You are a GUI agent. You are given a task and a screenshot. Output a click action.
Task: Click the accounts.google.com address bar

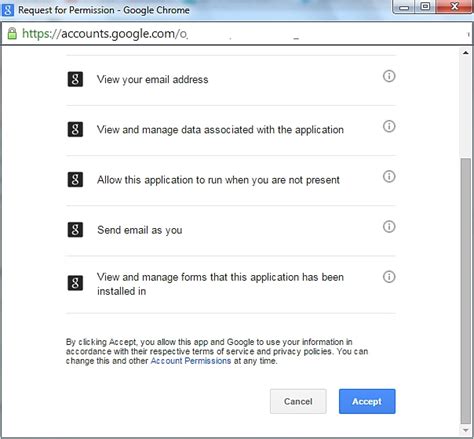point(237,33)
